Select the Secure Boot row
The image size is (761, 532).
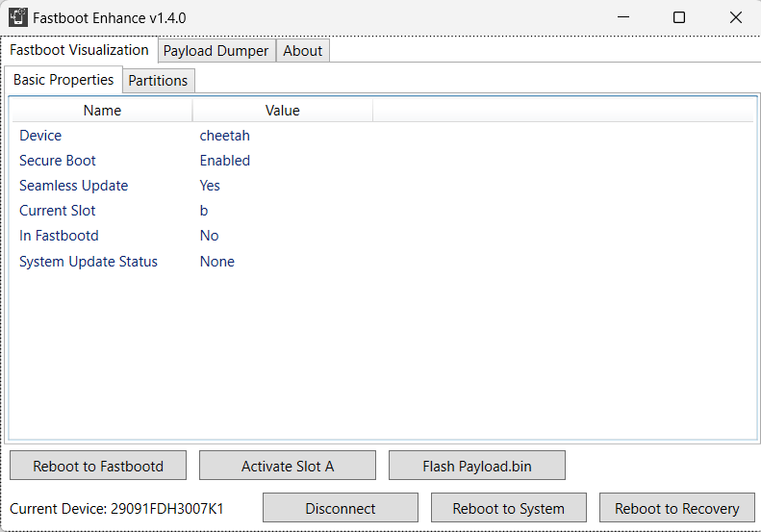point(58,161)
